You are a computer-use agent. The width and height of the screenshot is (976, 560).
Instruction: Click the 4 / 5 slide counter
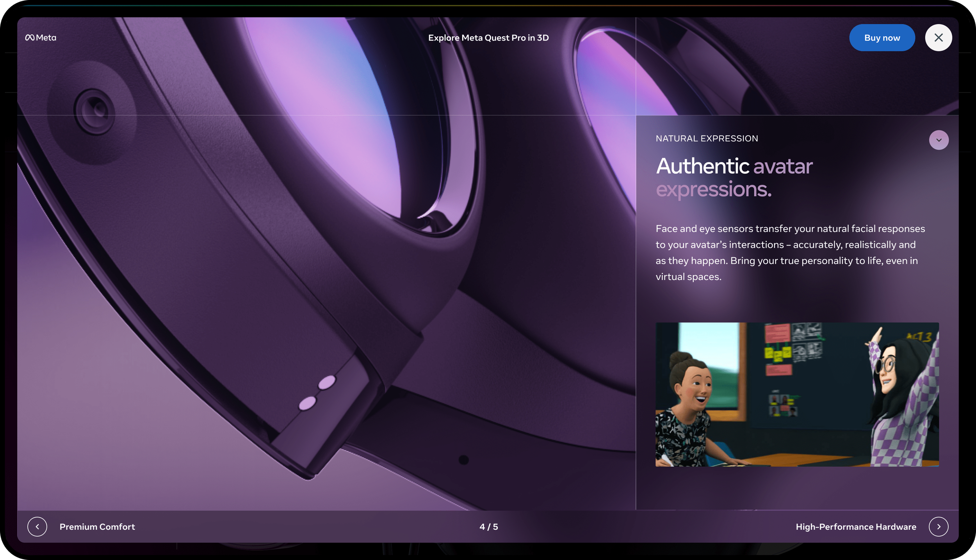tap(488, 527)
